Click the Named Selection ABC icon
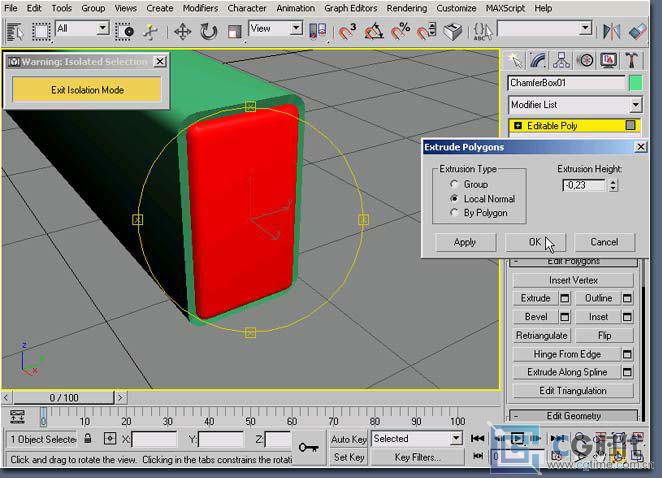The image size is (662, 478). (483, 32)
